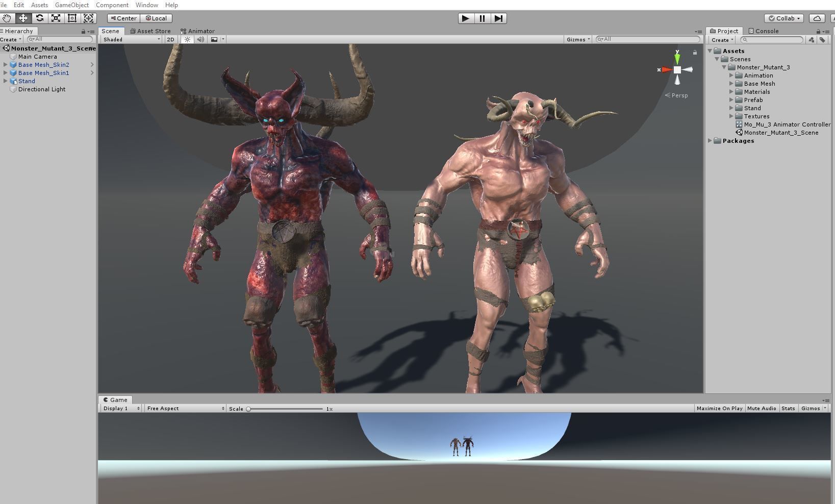Open the Shaded draw mode dropdown
This screenshot has width=835, height=504.
(130, 39)
